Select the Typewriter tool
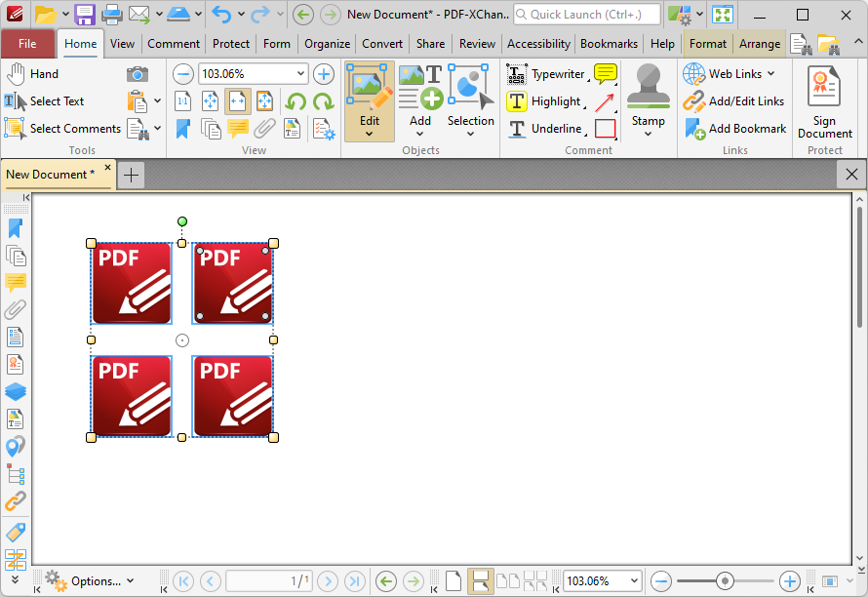 [x=546, y=74]
